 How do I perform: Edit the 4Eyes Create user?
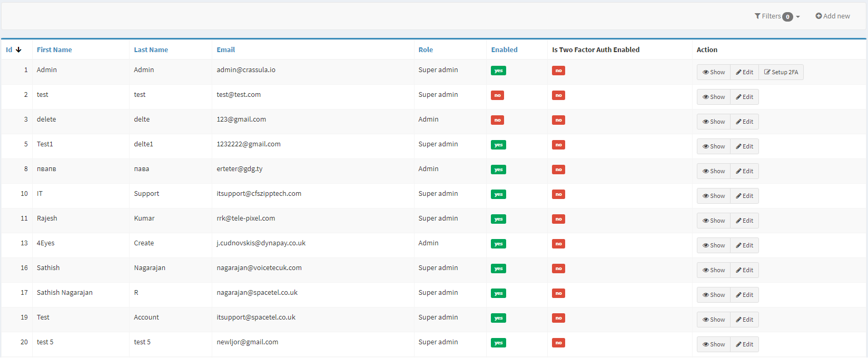[744, 245]
